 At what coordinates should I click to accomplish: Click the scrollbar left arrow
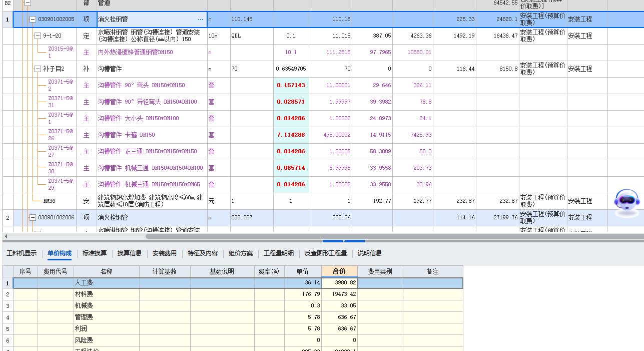coord(6,236)
